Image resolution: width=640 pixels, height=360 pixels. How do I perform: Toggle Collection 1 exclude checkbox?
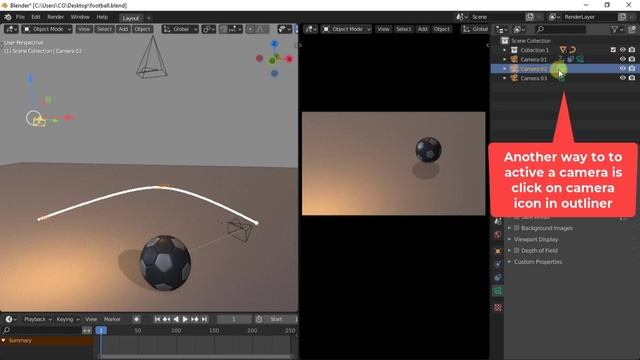pos(613,50)
